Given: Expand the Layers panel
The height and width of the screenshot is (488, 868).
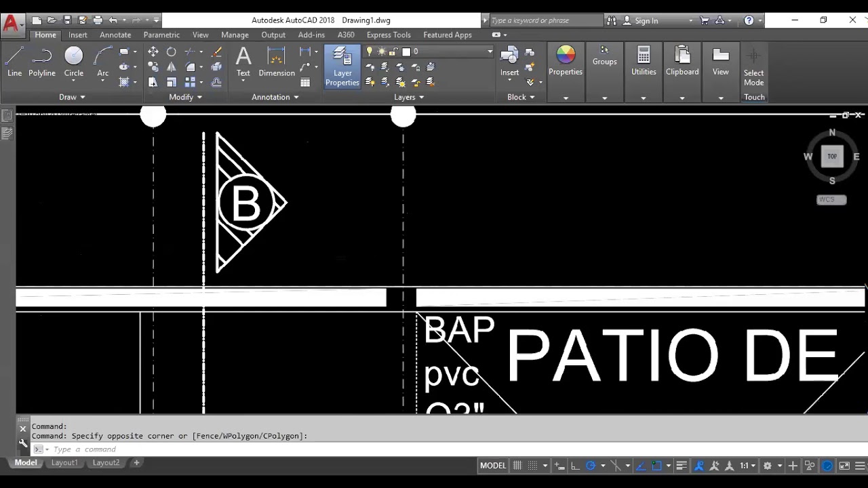Looking at the screenshot, I should 409,97.
